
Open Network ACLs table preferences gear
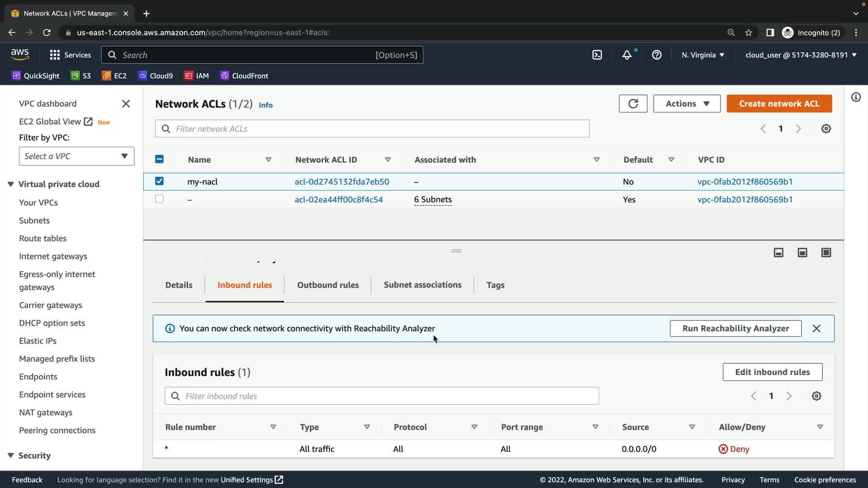(x=826, y=129)
